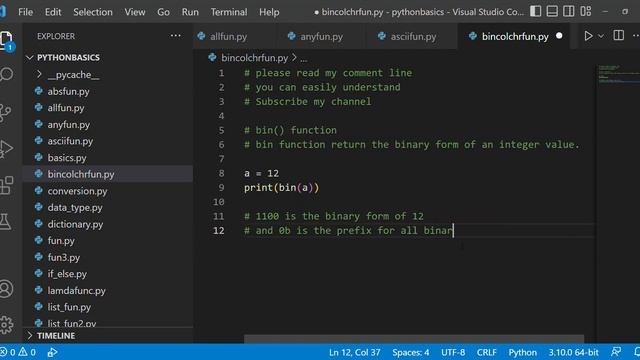The image size is (640, 360).
Task: Run Python file with play button
Action: (x=588, y=36)
